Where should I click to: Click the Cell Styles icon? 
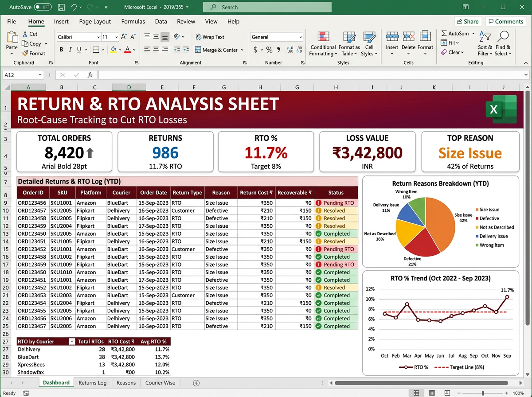click(369, 37)
